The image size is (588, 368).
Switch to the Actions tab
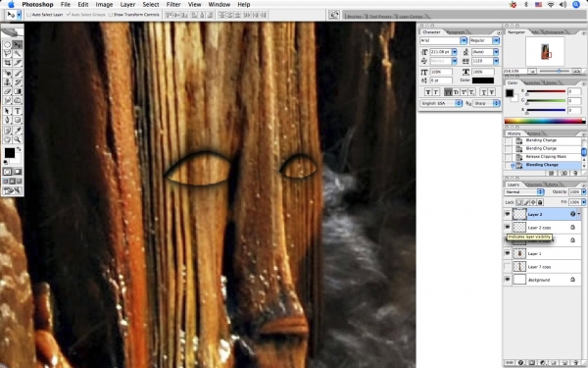point(534,133)
